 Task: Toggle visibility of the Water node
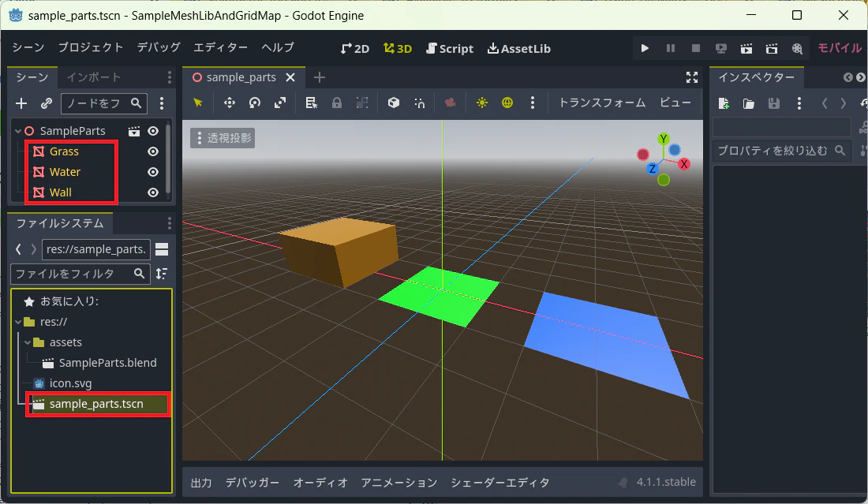(153, 172)
